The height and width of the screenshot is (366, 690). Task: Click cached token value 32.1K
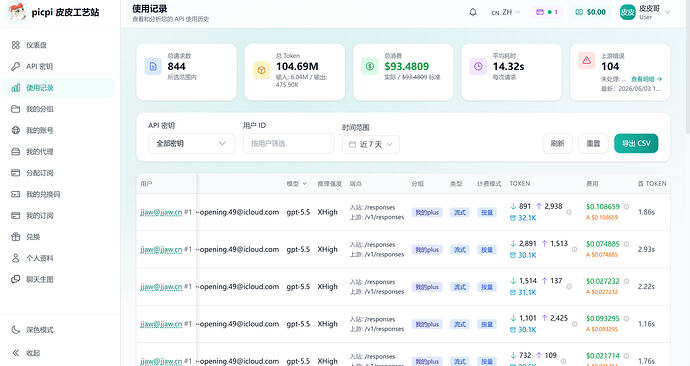click(527, 218)
